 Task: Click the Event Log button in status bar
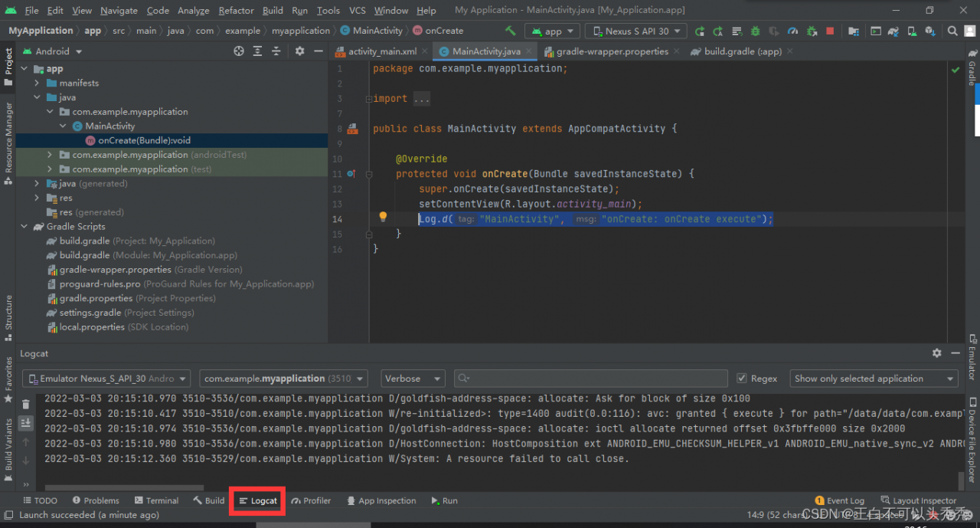(x=840, y=500)
